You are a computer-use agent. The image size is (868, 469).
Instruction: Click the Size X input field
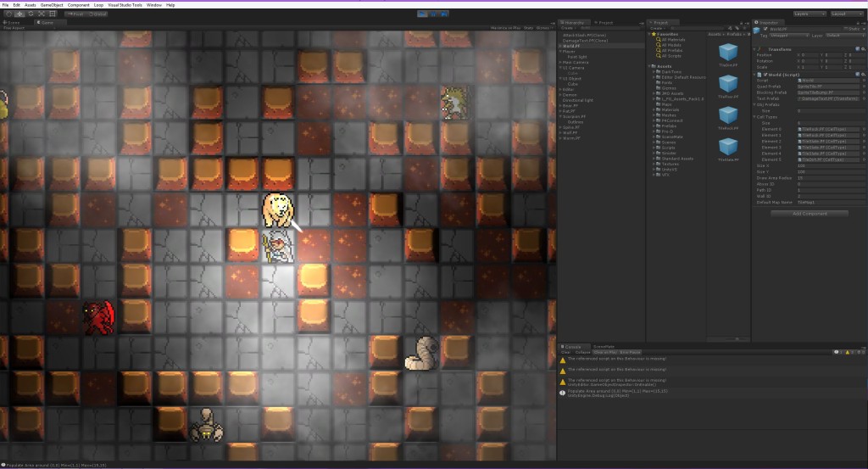(x=830, y=165)
